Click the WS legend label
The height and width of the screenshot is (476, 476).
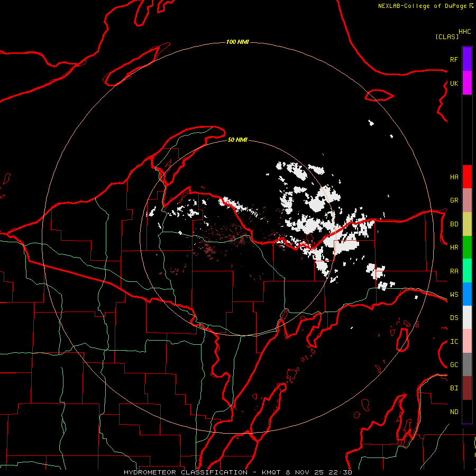[x=454, y=295]
